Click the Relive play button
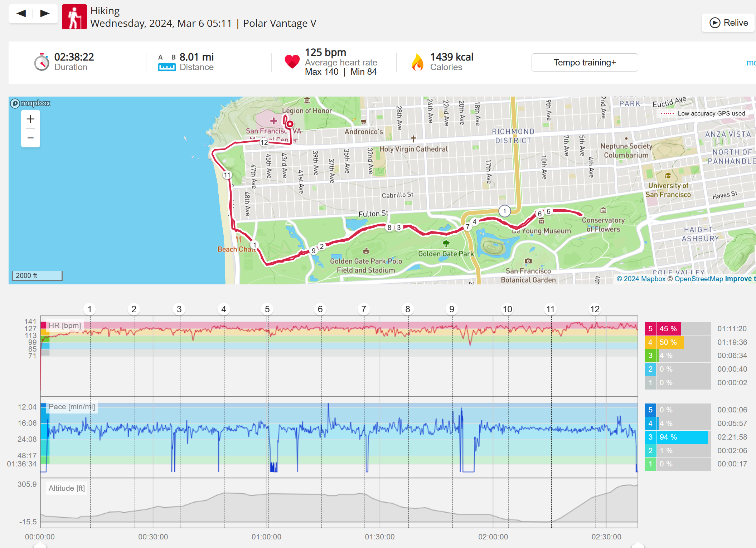The height and width of the screenshot is (548, 756). (728, 23)
